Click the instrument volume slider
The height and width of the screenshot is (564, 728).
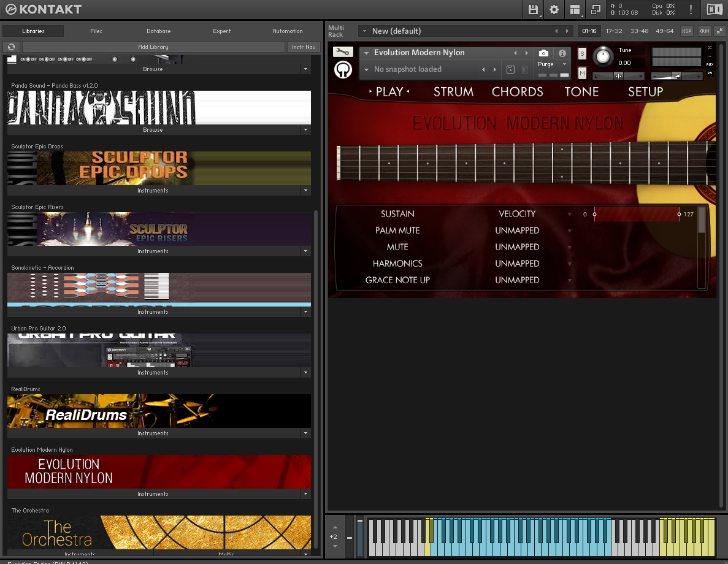(x=676, y=75)
